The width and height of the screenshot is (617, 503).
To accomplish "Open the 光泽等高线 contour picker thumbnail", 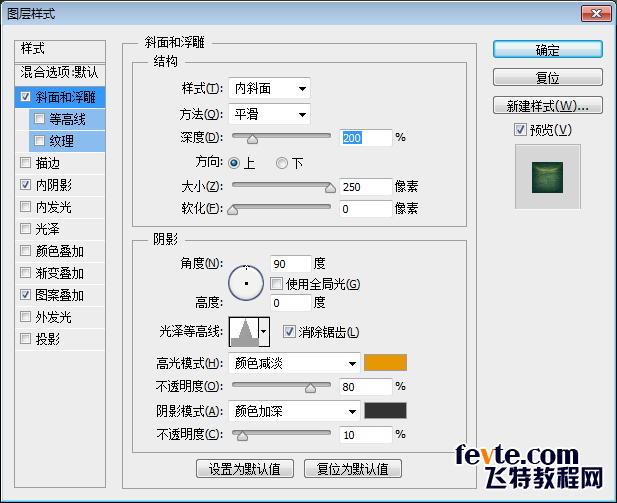I will click(x=244, y=332).
